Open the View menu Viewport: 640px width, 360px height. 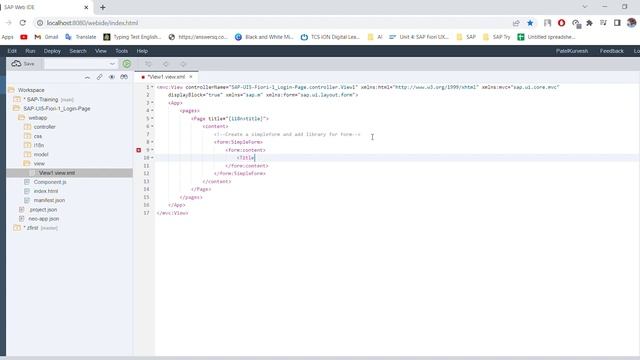click(101, 51)
